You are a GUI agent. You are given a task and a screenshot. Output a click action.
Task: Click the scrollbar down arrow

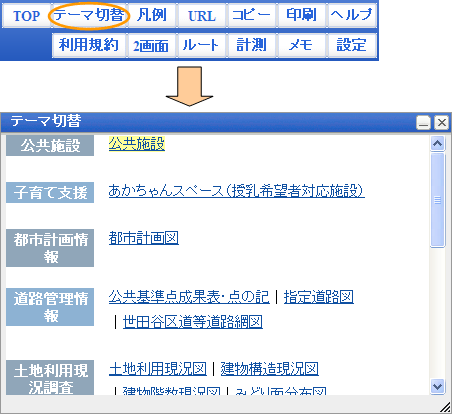click(437, 386)
